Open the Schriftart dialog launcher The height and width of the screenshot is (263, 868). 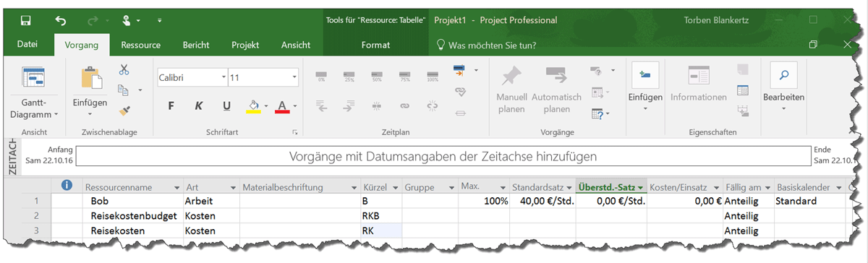295,133
